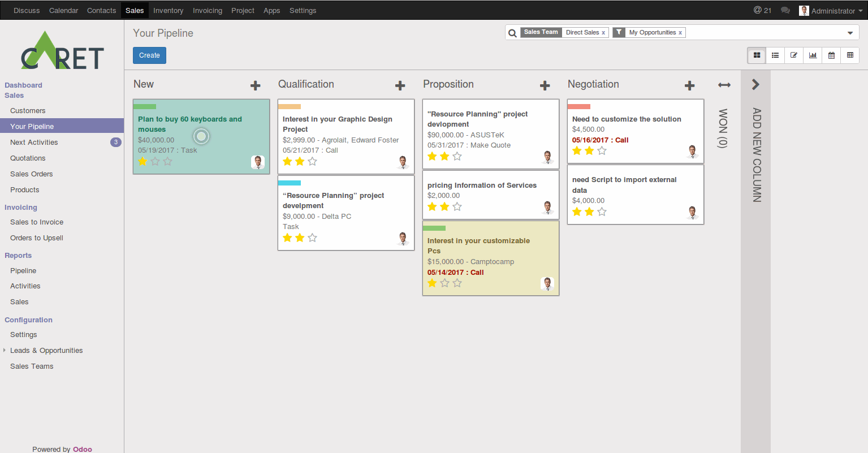
Task: Add a quick card in Qualification column
Action: (400, 85)
